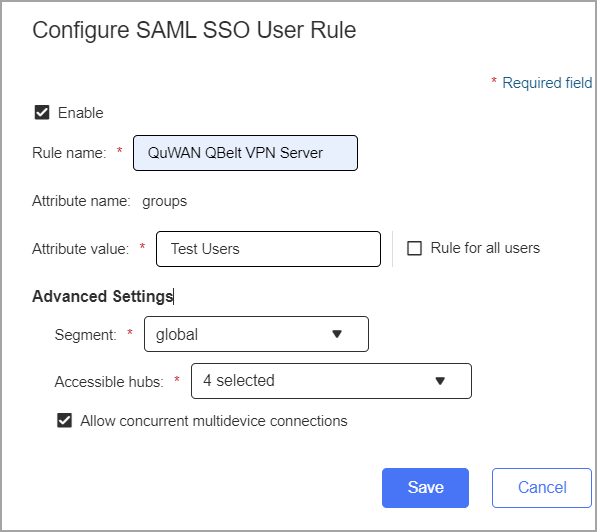The image size is (597, 532).
Task: Toggle Allow concurrent multidevice connections checkbox
Action: (x=64, y=421)
